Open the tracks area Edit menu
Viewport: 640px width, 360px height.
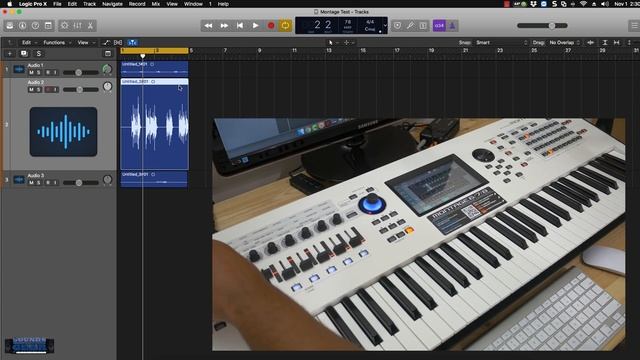[29, 42]
